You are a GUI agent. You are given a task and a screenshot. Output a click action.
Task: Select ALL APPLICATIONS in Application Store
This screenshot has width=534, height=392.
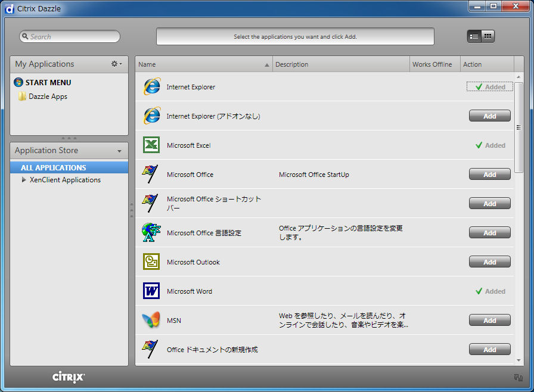pos(54,168)
